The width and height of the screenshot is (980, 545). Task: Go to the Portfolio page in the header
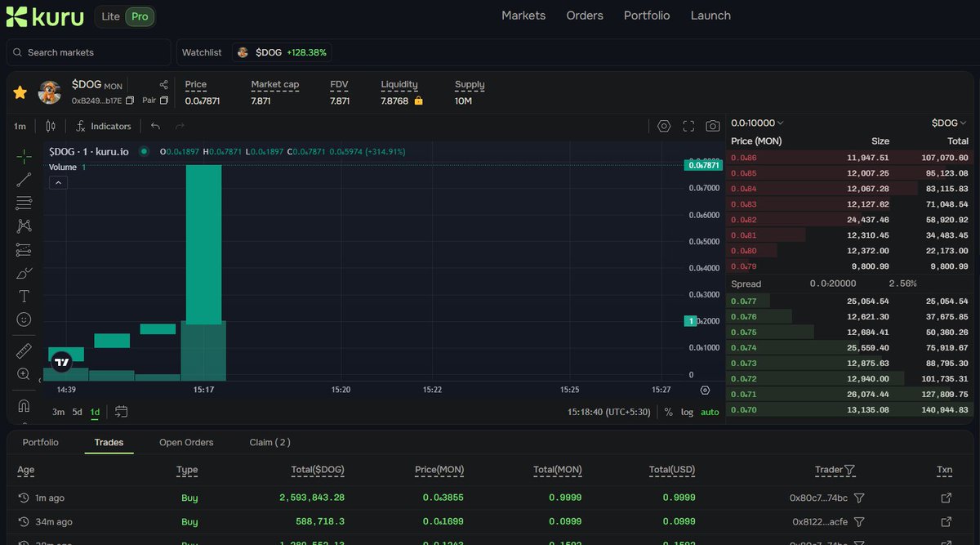point(647,16)
